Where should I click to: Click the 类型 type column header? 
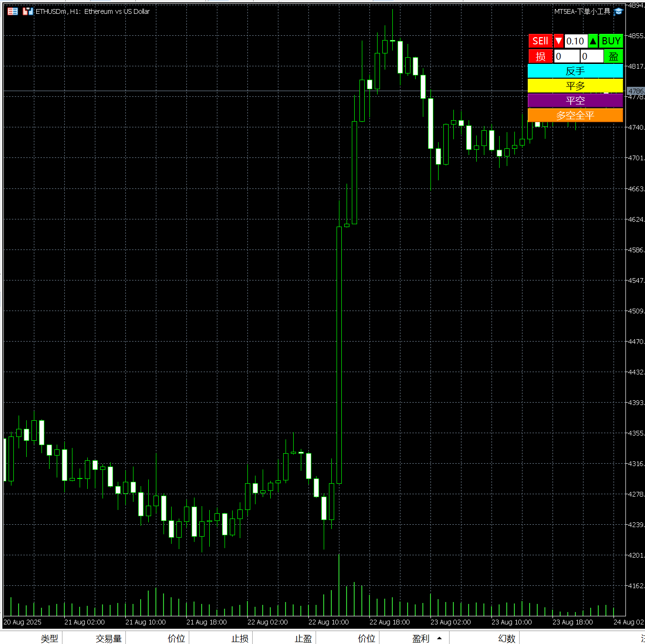coord(49,638)
